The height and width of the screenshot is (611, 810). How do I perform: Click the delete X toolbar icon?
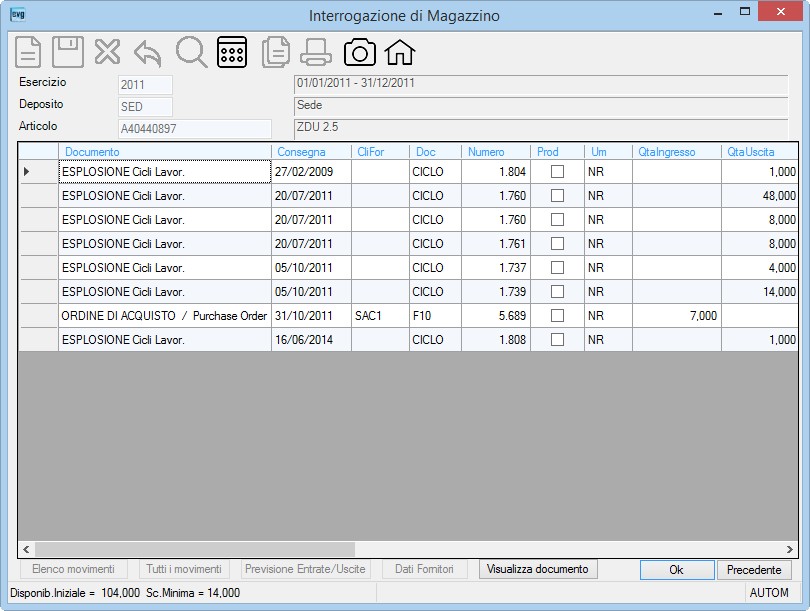click(107, 52)
